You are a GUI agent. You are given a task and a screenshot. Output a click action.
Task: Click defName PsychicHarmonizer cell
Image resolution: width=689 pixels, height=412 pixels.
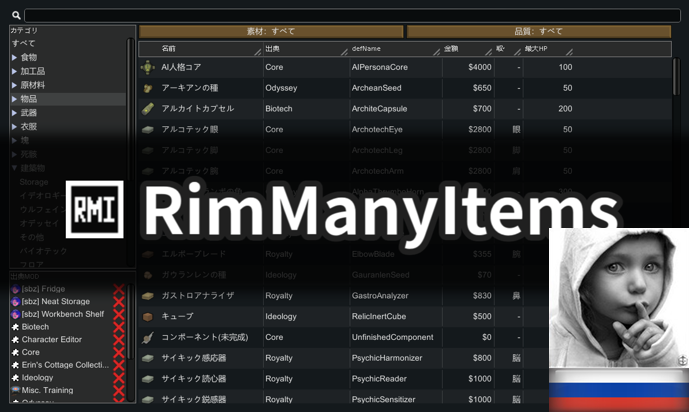[x=387, y=358]
